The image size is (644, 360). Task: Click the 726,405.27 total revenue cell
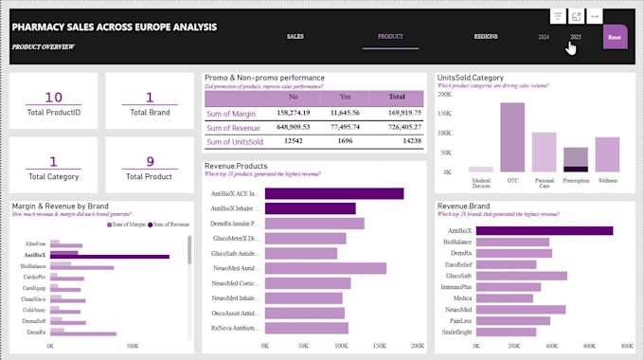[x=405, y=127]
